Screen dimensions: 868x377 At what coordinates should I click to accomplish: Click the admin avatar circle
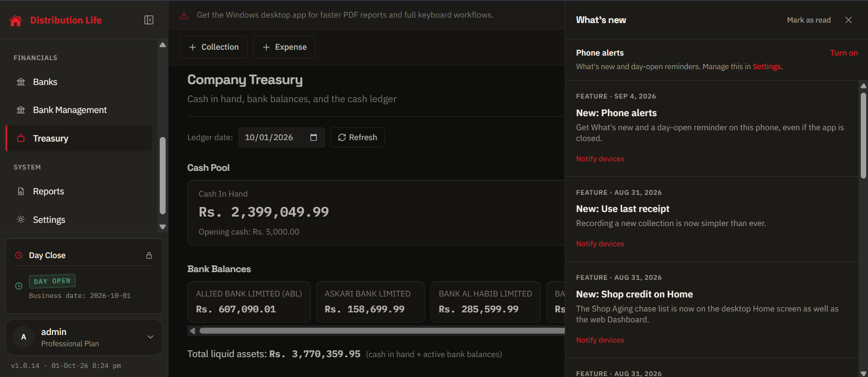point(24,337)
